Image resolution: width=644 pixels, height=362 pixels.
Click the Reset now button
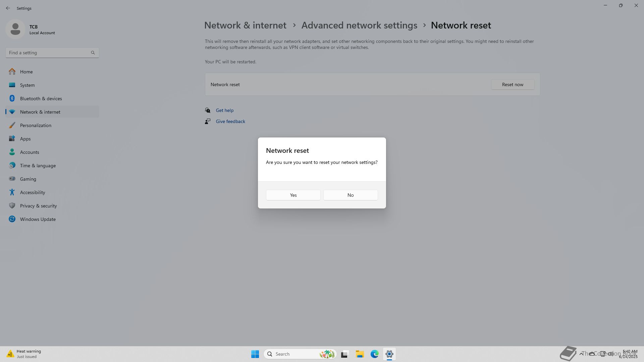(513, 84)
